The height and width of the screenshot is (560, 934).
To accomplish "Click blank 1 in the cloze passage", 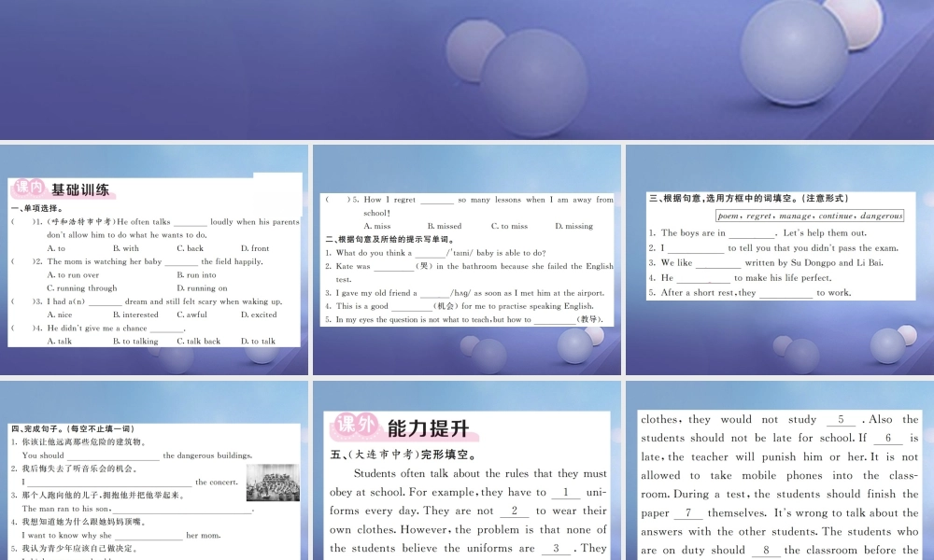I will 565,493.
